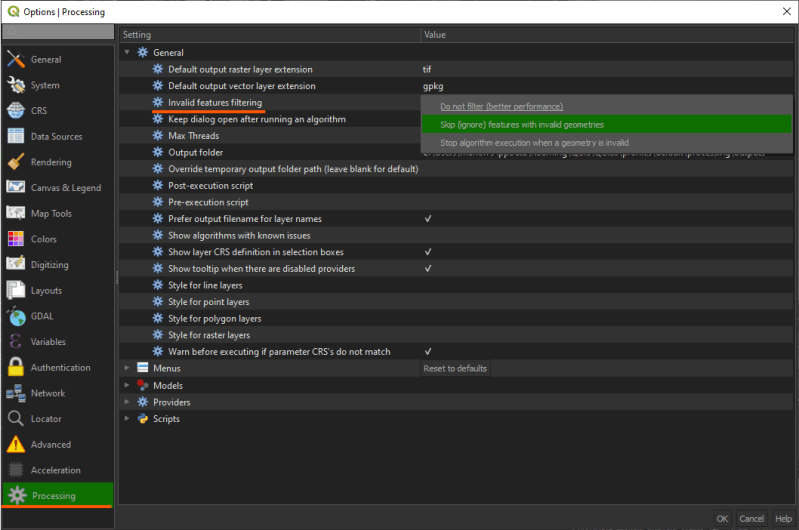Click the Variables epsilon icon

pyautogui.click(x=16, y=341)
